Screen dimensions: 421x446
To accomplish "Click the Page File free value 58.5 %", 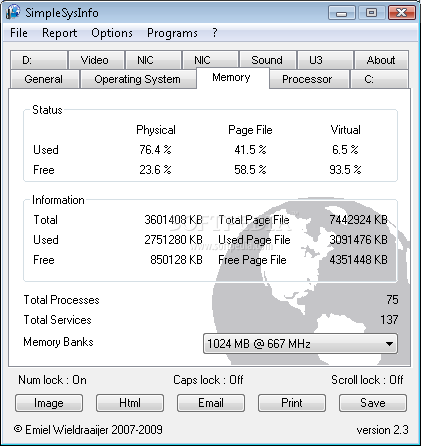I will (x=250, y=170).
